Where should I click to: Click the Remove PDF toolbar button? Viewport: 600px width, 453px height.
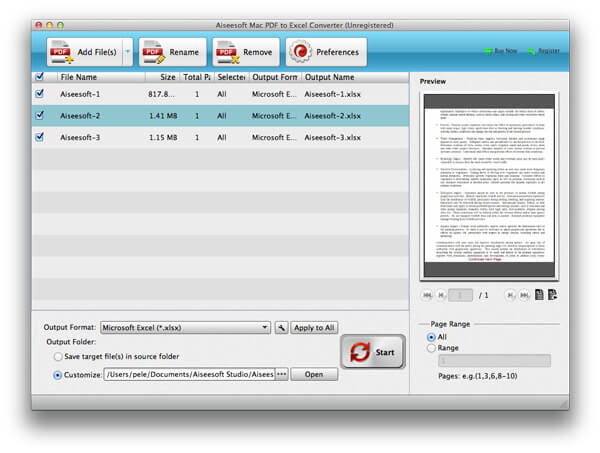(246, 52)
